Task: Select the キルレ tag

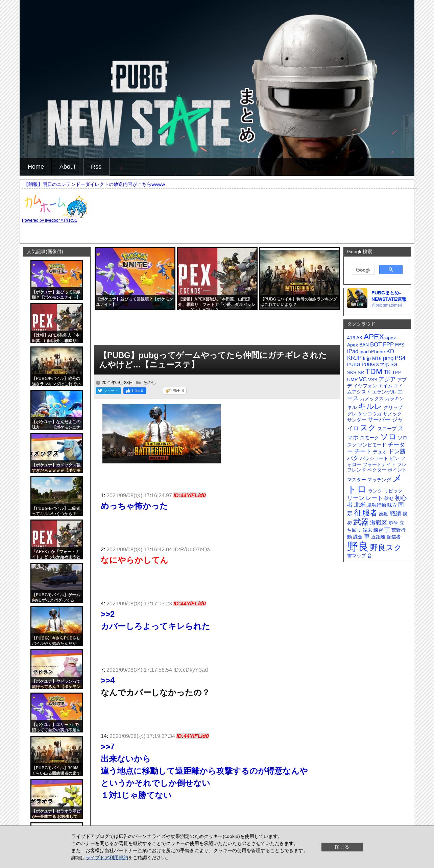Action: click(x=370, y=407)
